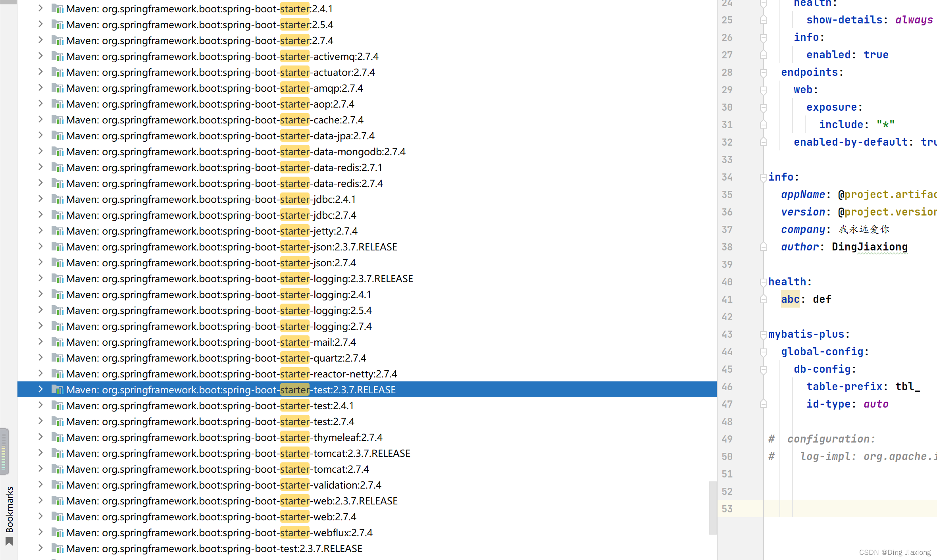Viewport: 937px width, 560px height.
Task: Click library icon of spring-boot-starter-quartz:2.7.4
Action: pyautogui.click(x=58, y=358)
